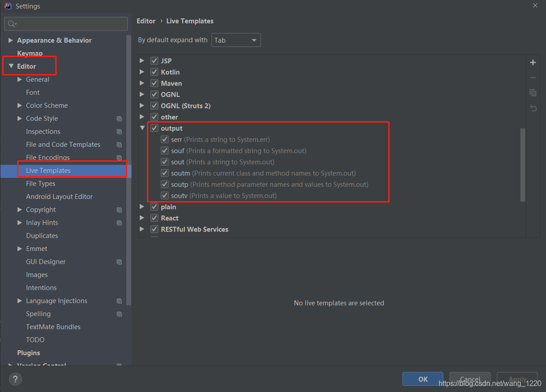546x392 pixels.
Task: Open the TODO settings page
Action: click(x=35, y=340)
